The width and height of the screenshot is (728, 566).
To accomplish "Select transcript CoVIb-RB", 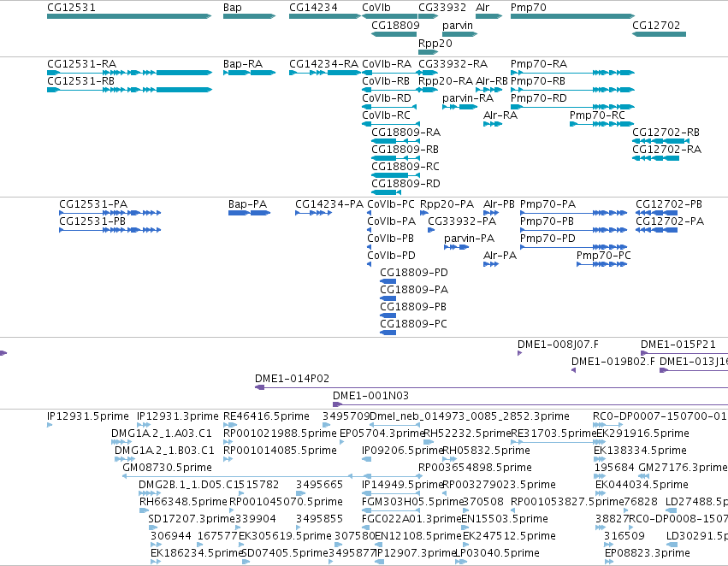I will pyautogui.click(x=389, y=90).
